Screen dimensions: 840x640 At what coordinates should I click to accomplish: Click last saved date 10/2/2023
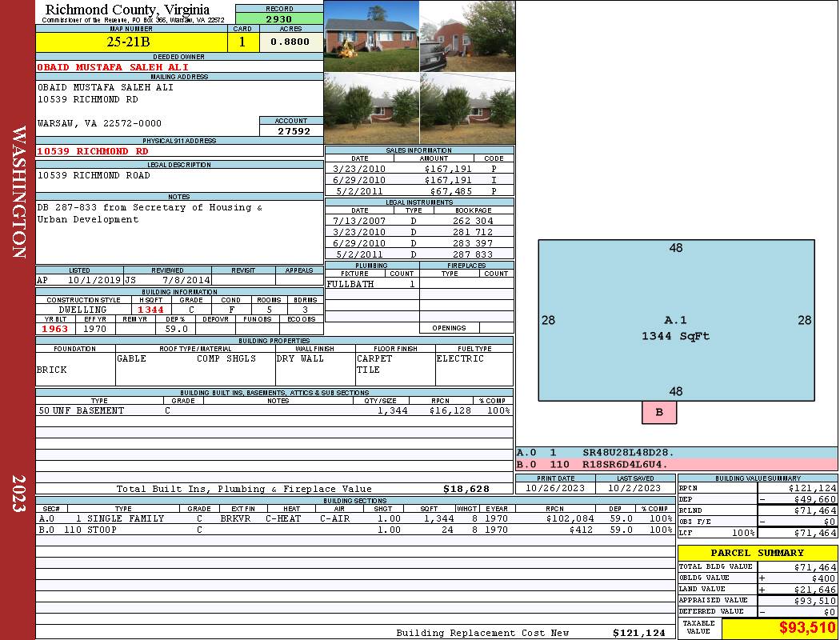[634, 488]
